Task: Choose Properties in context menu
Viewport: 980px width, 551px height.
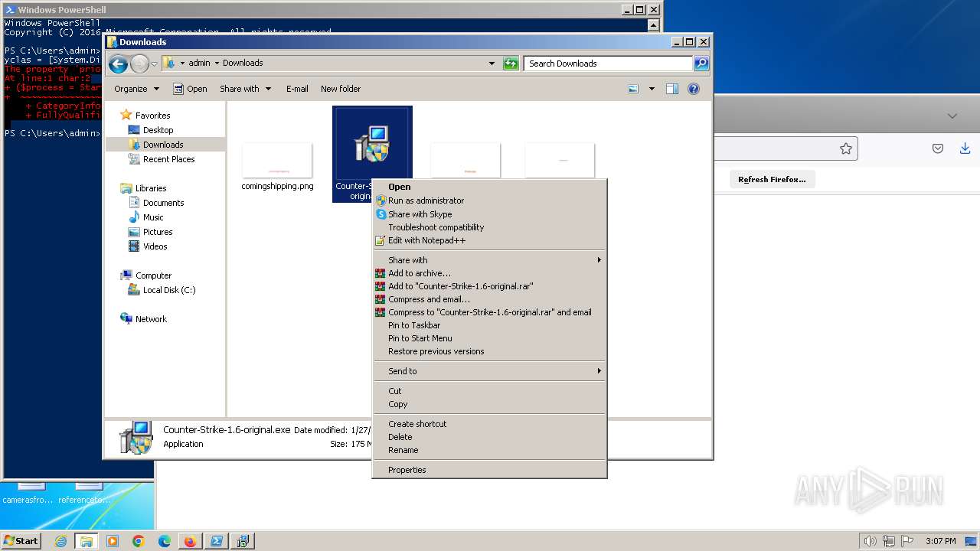Action: pos(489,470)
